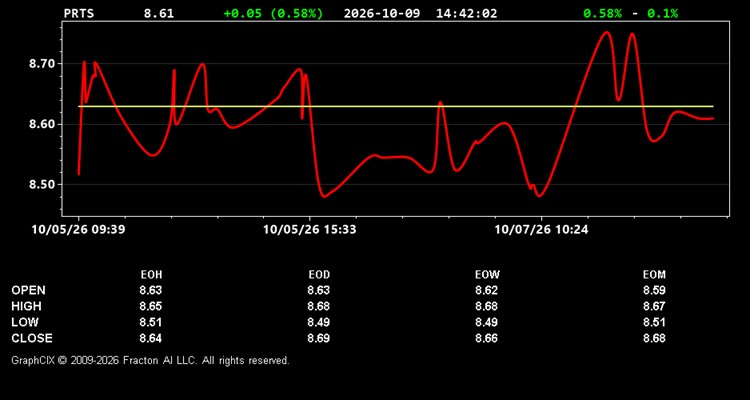Click the 8.70 y-axis label
This screenshot has width=750, height=400.
click(x=43, y=64)
